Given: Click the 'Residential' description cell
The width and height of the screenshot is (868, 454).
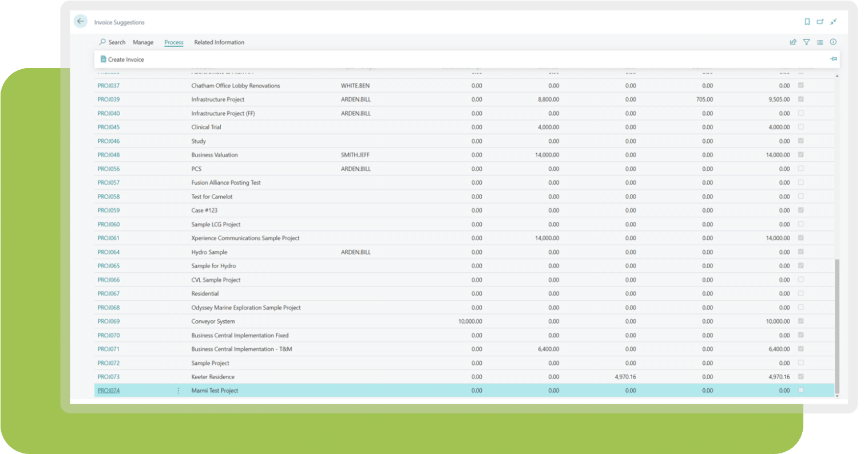Looking at the screenshot, I should click(205, 293).
